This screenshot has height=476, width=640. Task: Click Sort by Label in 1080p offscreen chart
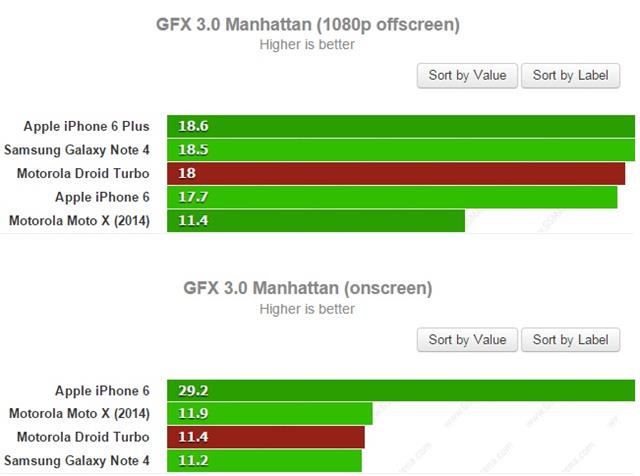pos(571,76)
